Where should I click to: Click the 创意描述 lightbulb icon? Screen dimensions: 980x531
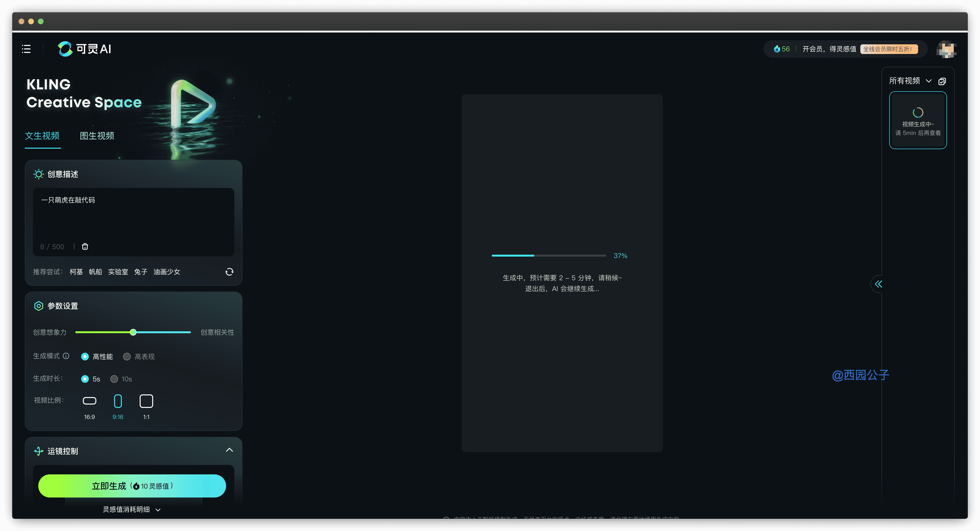(39, 174)
